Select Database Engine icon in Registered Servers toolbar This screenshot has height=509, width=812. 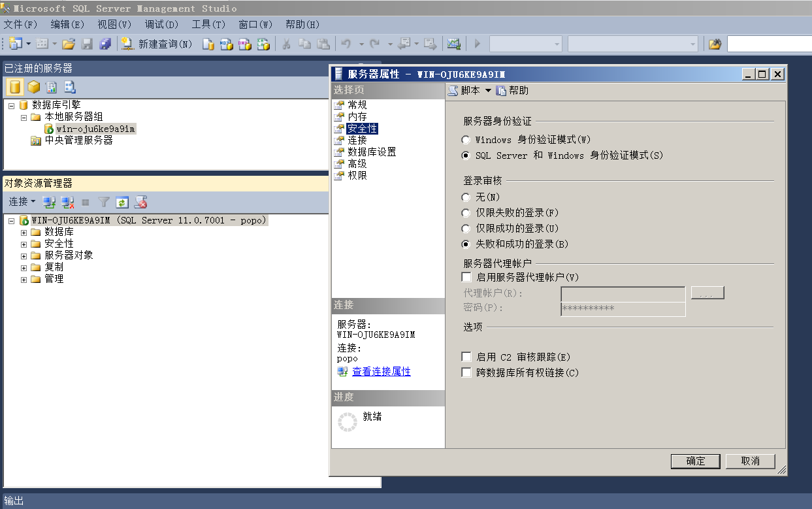tap(15, 87)
